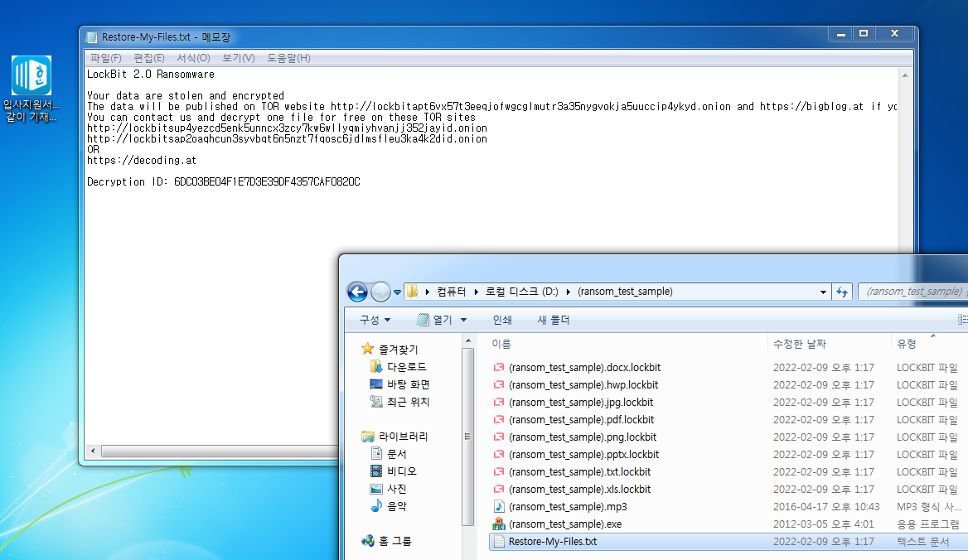This screenshot has height=560, width=968.
Task: Click view options icon at toolbar right edge
Action: [x=962, y=320]
